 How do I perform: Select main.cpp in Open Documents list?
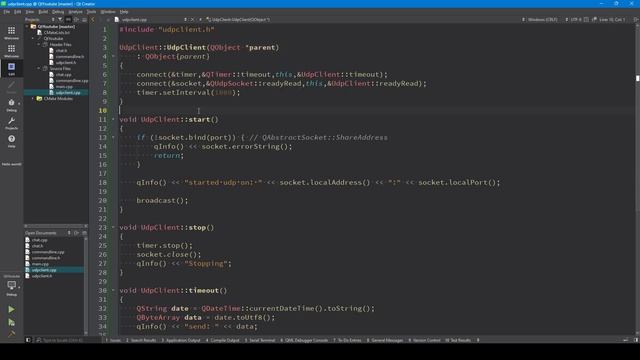(x=40, y=264)
